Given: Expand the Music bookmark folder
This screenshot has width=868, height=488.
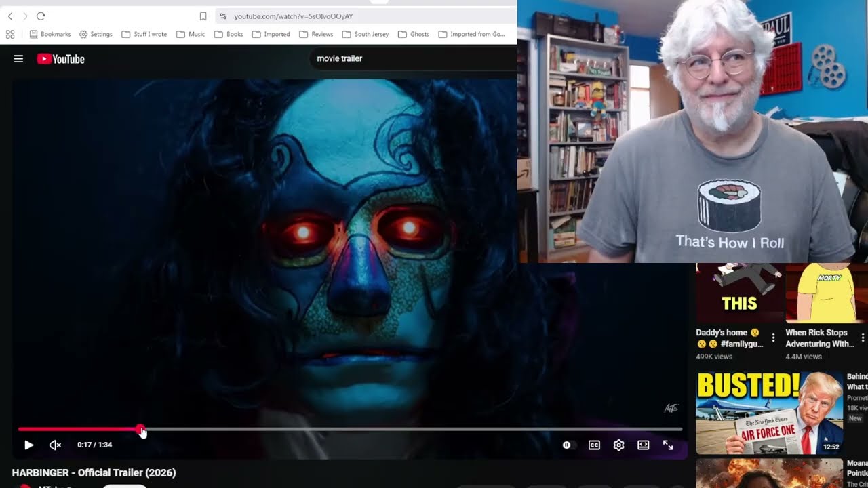Looking at the screenshot, I should [190, 34].
